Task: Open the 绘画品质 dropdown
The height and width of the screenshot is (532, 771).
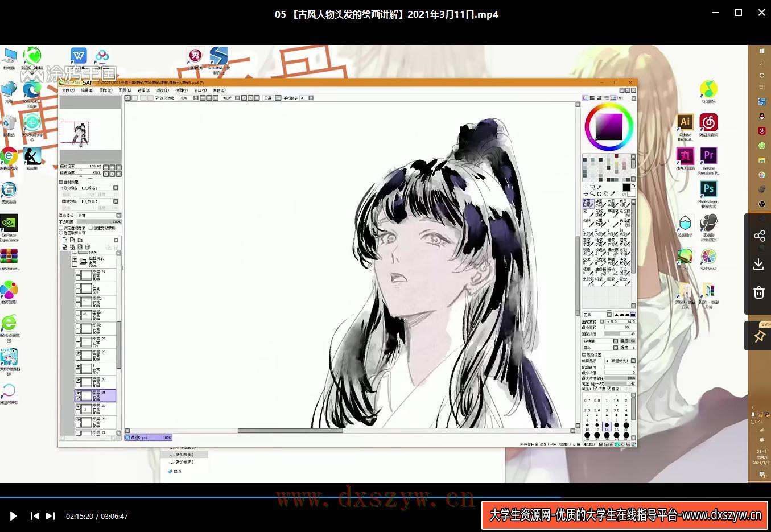Action: [620, 361]
